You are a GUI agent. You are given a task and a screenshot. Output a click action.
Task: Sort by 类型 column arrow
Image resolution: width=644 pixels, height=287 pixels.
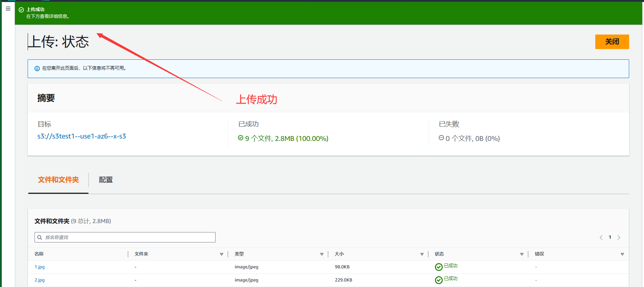tap(322, 254)
